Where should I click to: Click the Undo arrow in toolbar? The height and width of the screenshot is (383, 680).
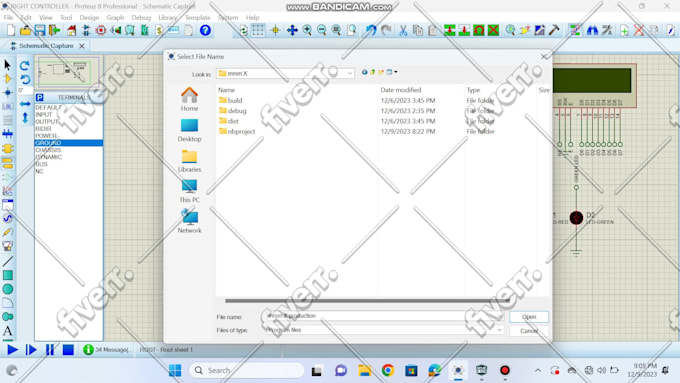pyautogui.click(x=371, y=30)
